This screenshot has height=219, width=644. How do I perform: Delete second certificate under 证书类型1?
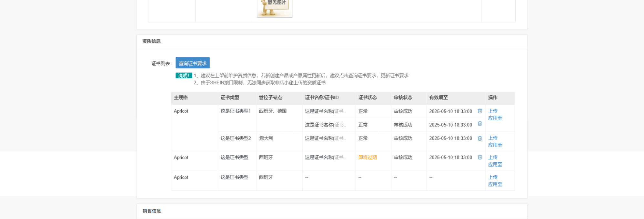pyautogui.click(x=480, y=124)
